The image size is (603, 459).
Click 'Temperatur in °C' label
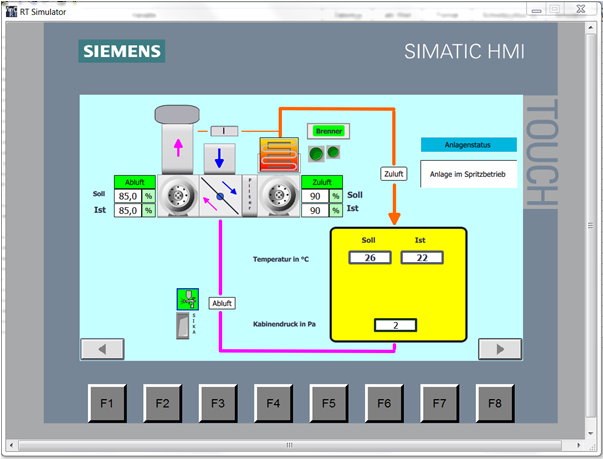point(281,259)
